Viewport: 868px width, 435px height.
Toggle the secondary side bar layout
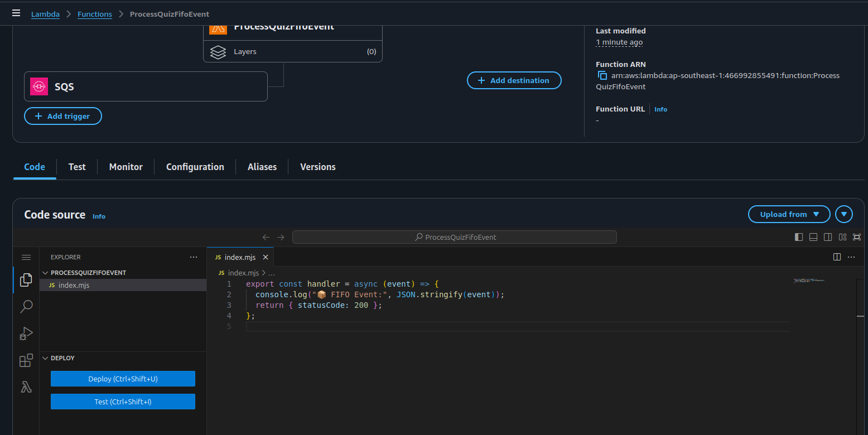point(828,237)
